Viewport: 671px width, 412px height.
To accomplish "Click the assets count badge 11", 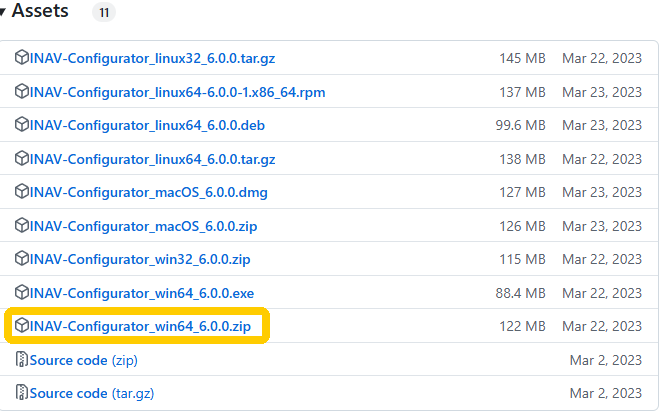I will 104,12.
